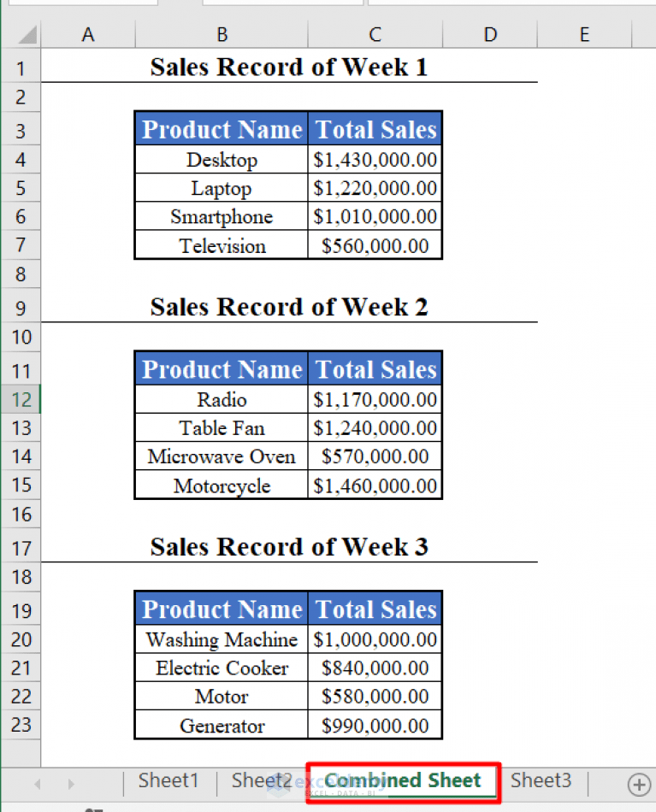
Task: Select column D header
Action: pyautogui.click(x=490, y=35)
